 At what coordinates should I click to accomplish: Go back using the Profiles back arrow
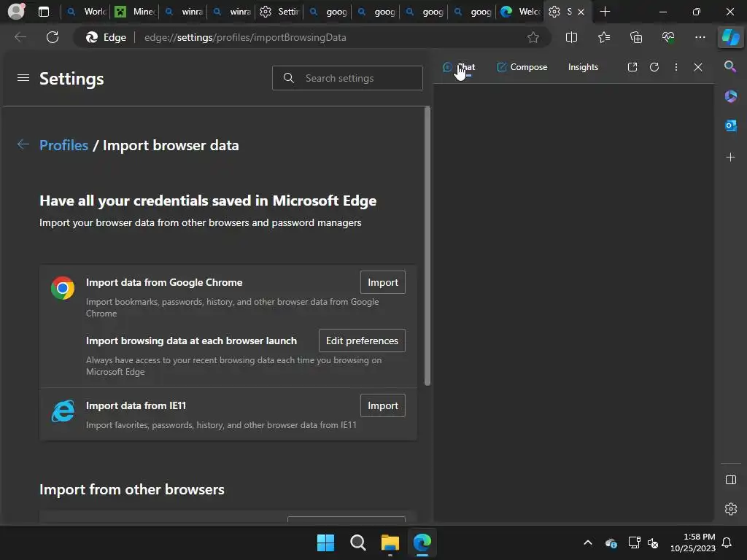point(23,144)
